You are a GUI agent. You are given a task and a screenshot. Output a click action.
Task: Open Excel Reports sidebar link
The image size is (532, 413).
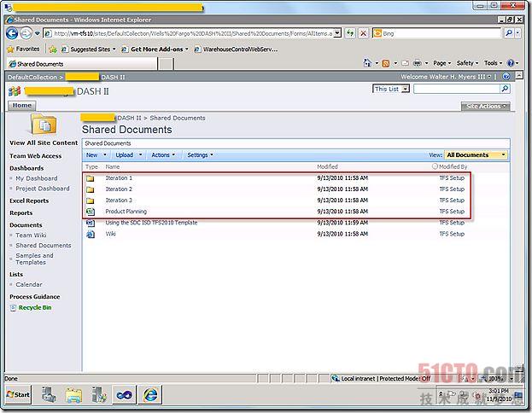(29, 201)
